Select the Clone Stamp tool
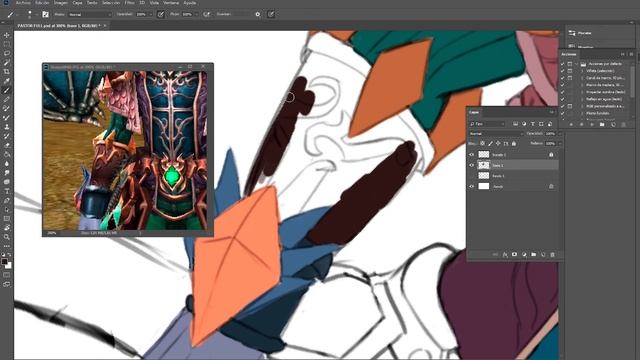Viewport: 640px width, 360px height. pos(7,127)
